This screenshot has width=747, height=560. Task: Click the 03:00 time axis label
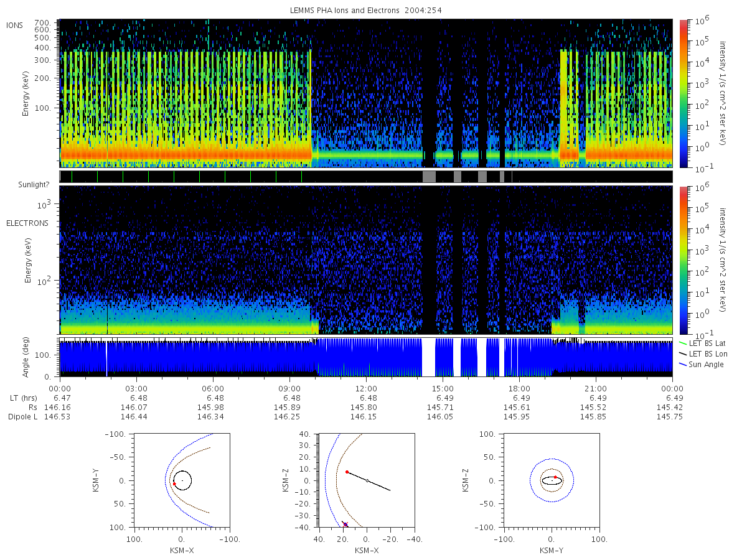[x=136, y=388]
